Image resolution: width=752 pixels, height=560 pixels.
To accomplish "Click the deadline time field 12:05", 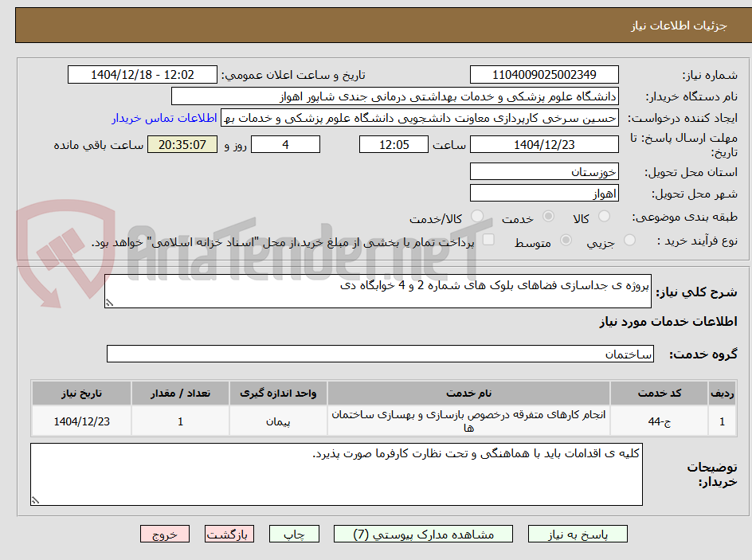I will tap(394, 144).
